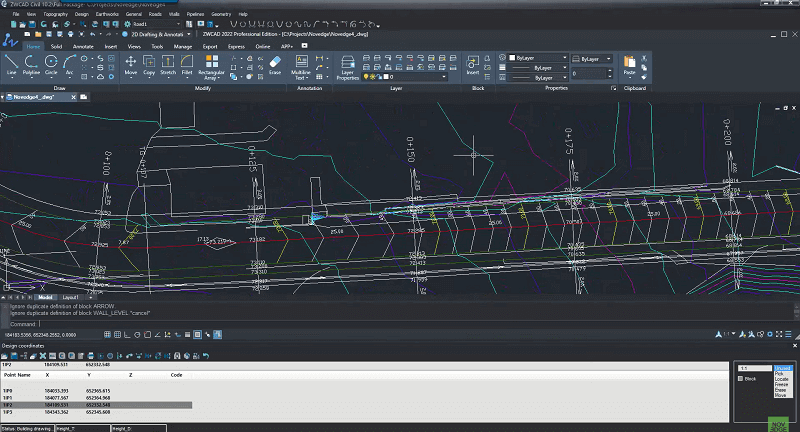The width and height of the screenshot is (800, 432).
Task: Select the Line tool in Draw panel
Action: click(x=11, y=65)
